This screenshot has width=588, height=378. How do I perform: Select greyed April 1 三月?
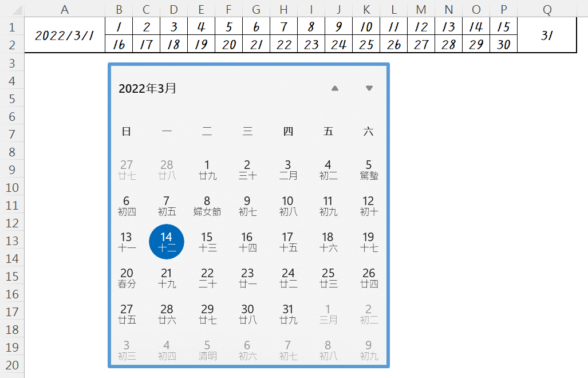[x=328, y=314]
